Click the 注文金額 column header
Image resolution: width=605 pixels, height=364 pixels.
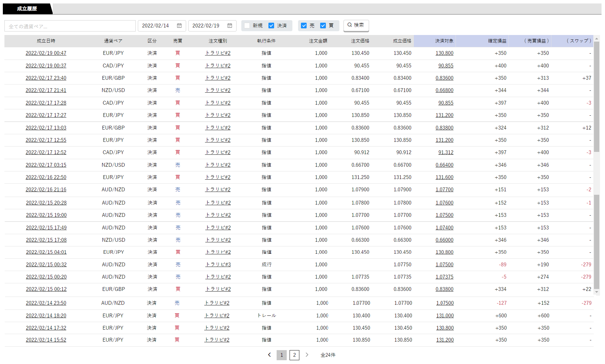[x=318, y=41]
